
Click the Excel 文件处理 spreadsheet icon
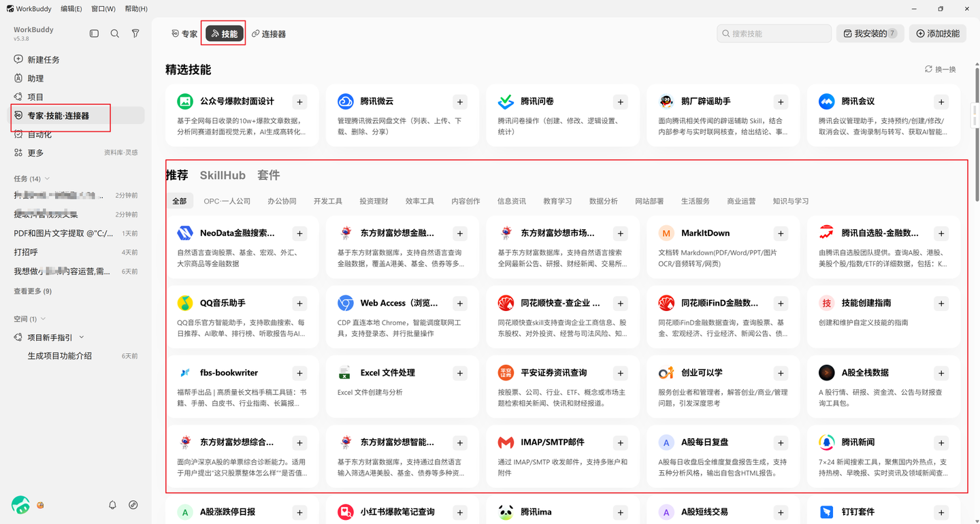point(346,373)
